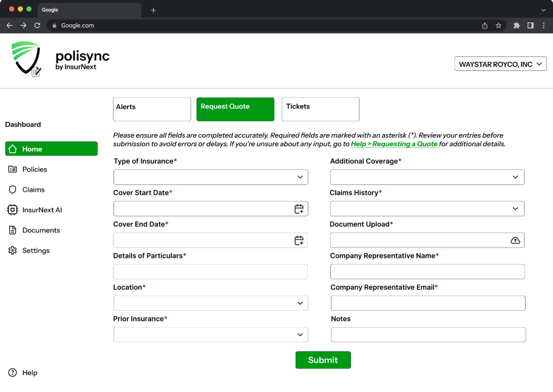Expand the tab search chevron
553x392 pixels.
tap(543, 10)
